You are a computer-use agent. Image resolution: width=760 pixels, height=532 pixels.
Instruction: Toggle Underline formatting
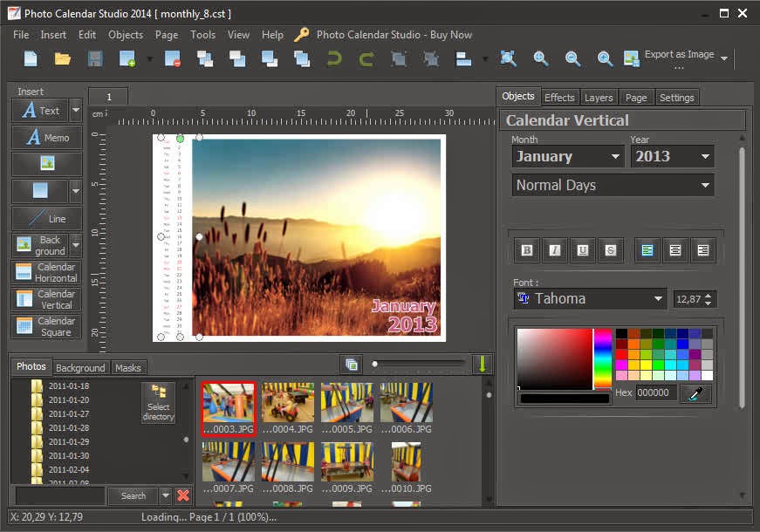click(583, 250)
